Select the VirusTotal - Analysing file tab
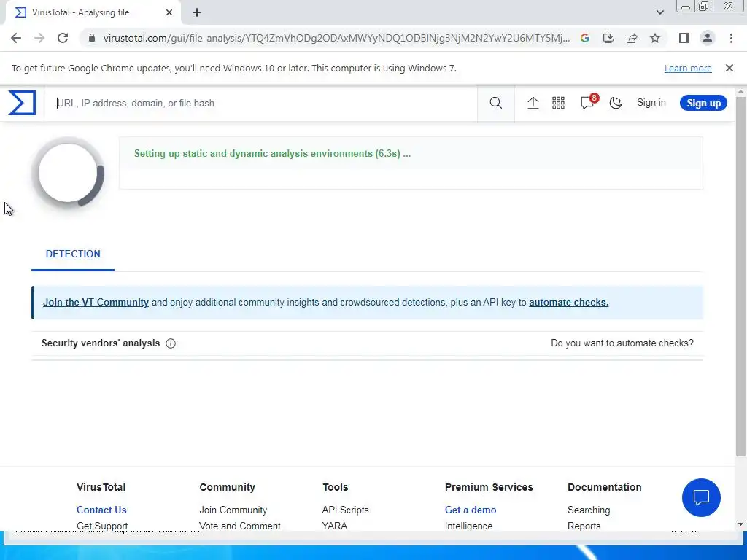The height and width of the screenshot is (560, 747). [93, 12]
